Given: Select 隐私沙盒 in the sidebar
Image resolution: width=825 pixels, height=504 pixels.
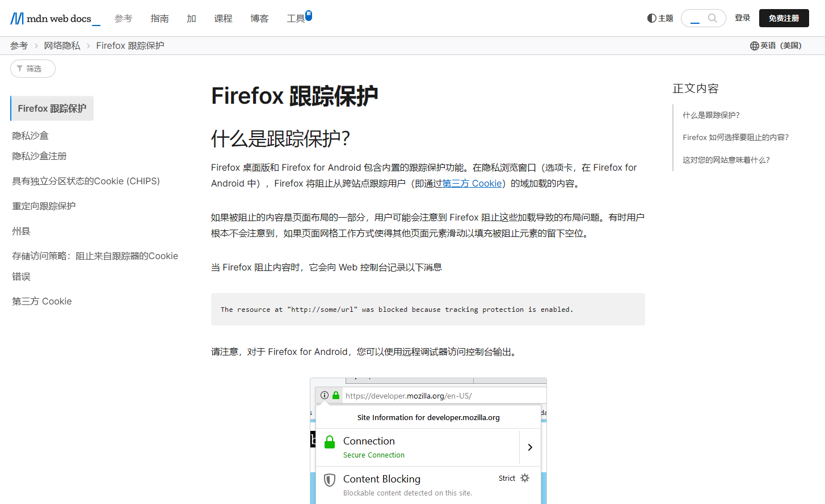Looking at the screenshot, I should (x=30, y=135).
